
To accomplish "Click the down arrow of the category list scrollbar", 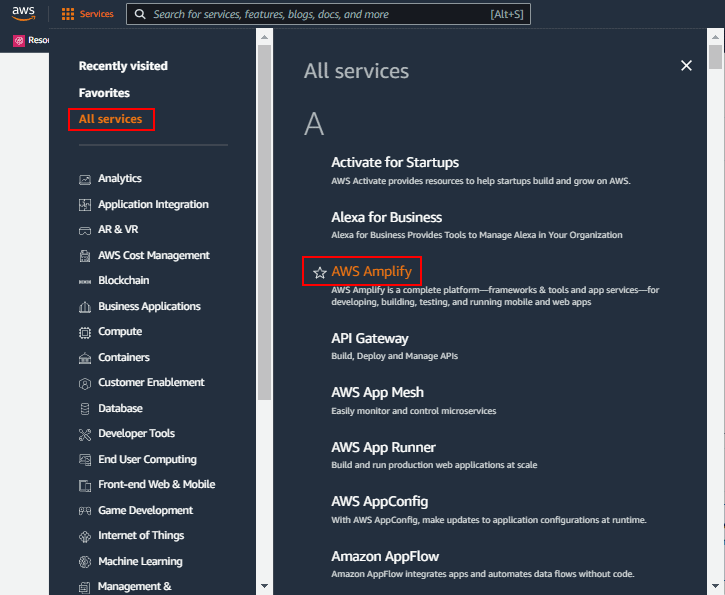I will (264, 585).
